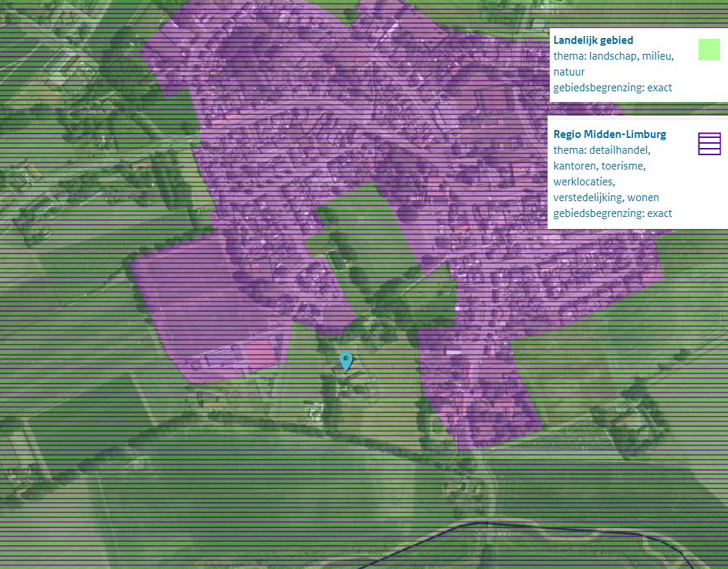Viewport: 728px width, 569px height.
Task: Click the 'thema: detailhandel' text line
Action: [x=602, y=150]
